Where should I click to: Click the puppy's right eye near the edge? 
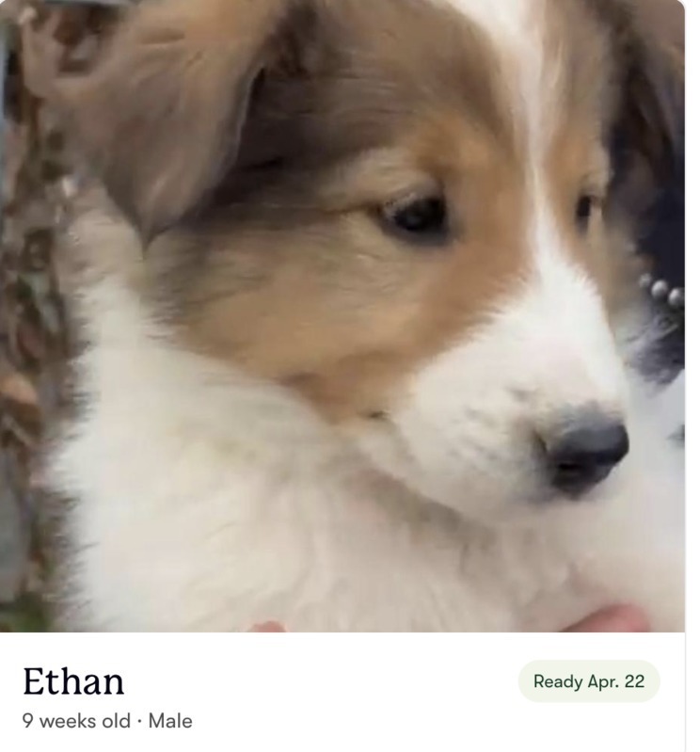pyautogui.click(x=586, y=211)
